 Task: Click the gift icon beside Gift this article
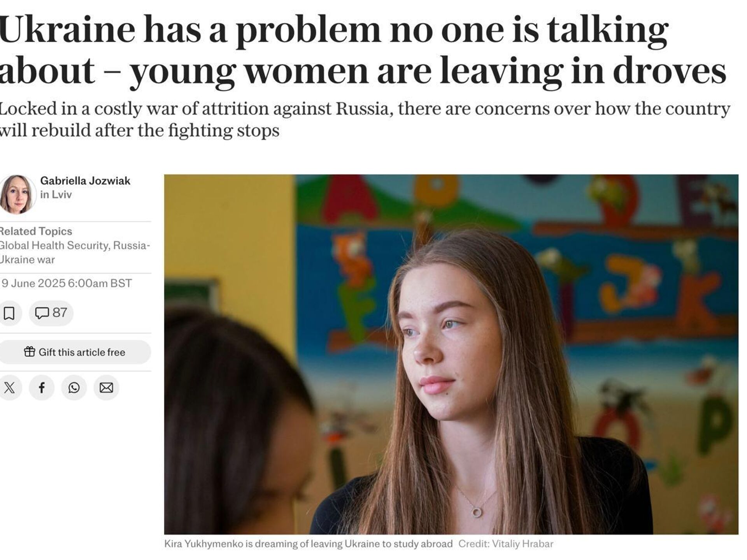[x=30, y=352]
